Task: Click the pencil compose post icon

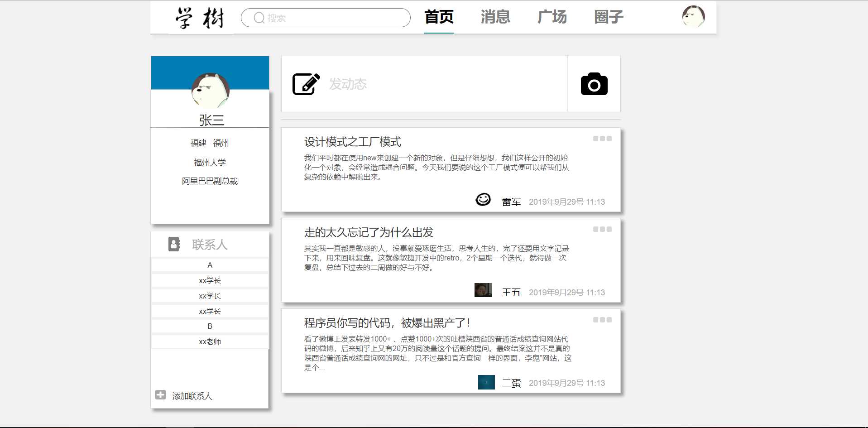Action: pos(306,84)
